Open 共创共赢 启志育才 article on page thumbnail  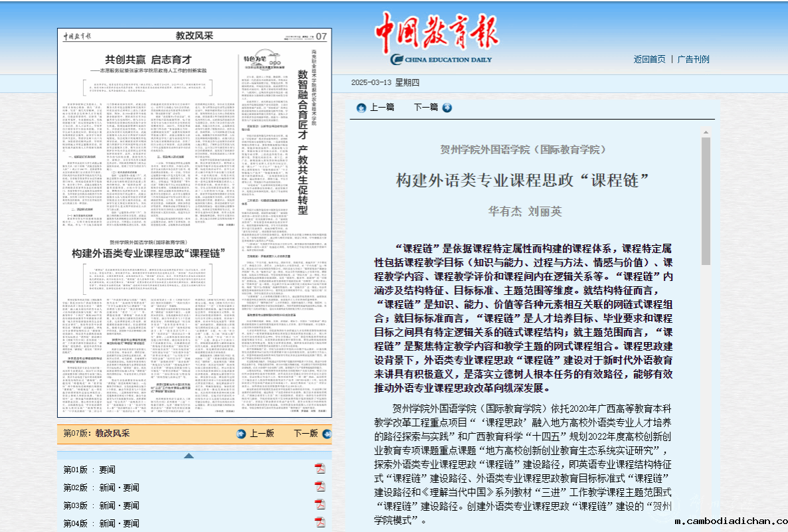click(148, 60)
